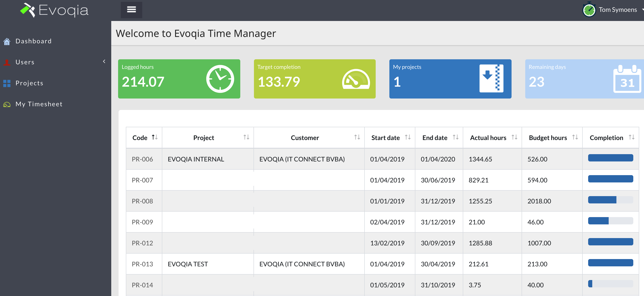This screenshot has height=296, width=644.
Task: Toggle the hamburger menu button
Action: coord(131,10)
